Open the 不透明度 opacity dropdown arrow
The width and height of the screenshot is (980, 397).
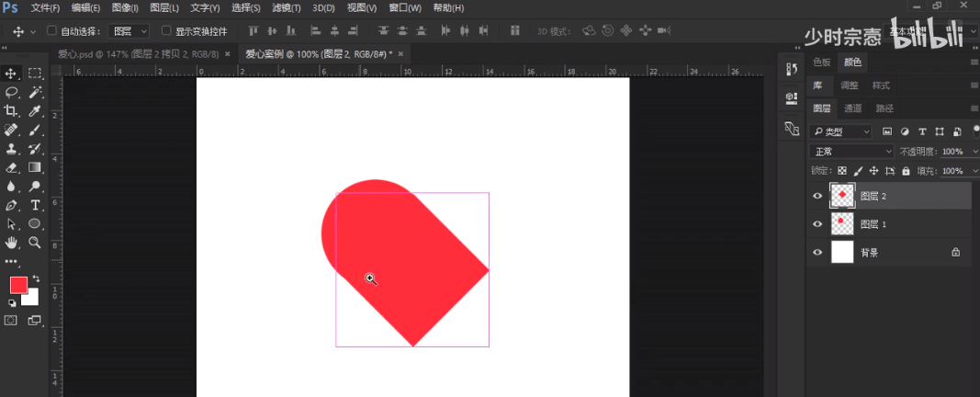coord(974,152)
